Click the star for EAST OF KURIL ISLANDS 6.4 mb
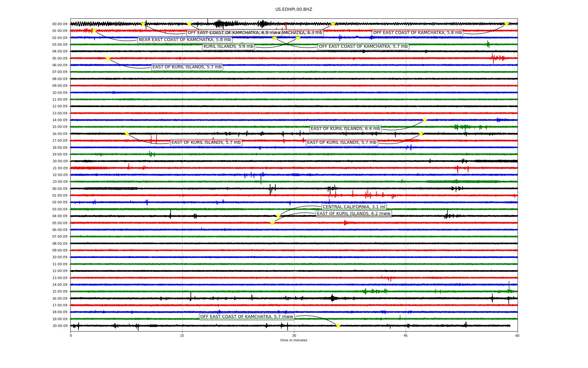The image size is (588, 368). pos(425,120)
